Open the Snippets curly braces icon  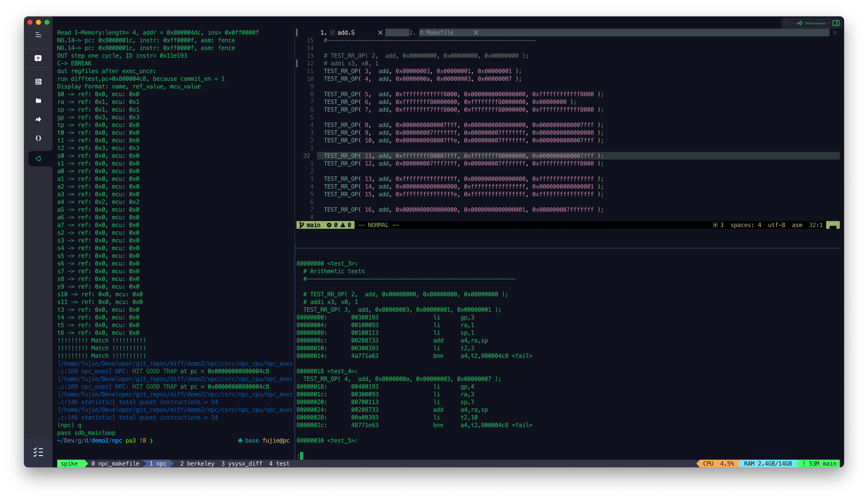[x=38, y=138]
